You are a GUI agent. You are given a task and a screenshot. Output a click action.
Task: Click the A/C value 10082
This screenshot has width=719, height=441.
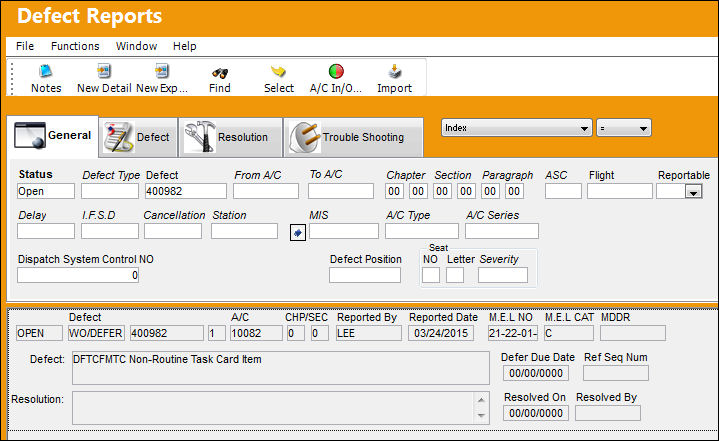click(256, 333)
